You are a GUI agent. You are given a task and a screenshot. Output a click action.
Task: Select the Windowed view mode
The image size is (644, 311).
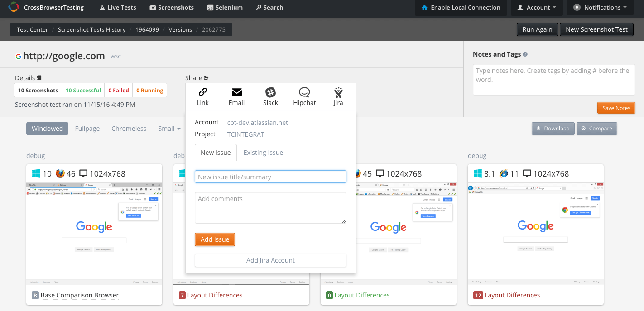pos(47,129)
